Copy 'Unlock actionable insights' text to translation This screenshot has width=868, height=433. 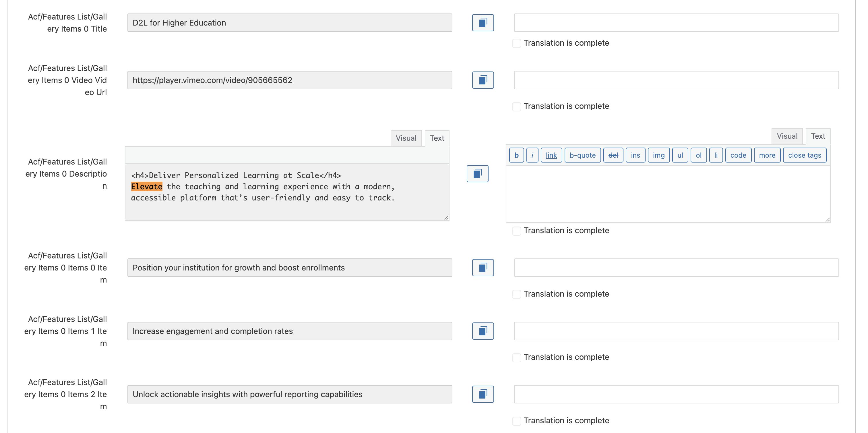point(483,394)
